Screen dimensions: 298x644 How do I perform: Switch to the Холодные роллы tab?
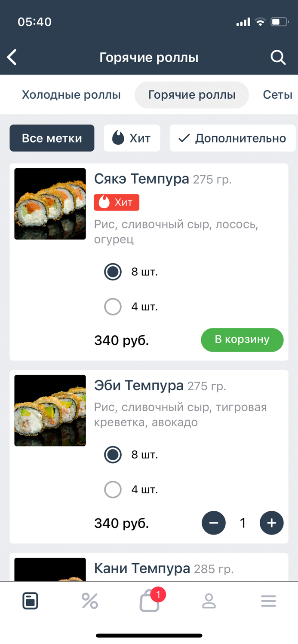coord(71,95)
